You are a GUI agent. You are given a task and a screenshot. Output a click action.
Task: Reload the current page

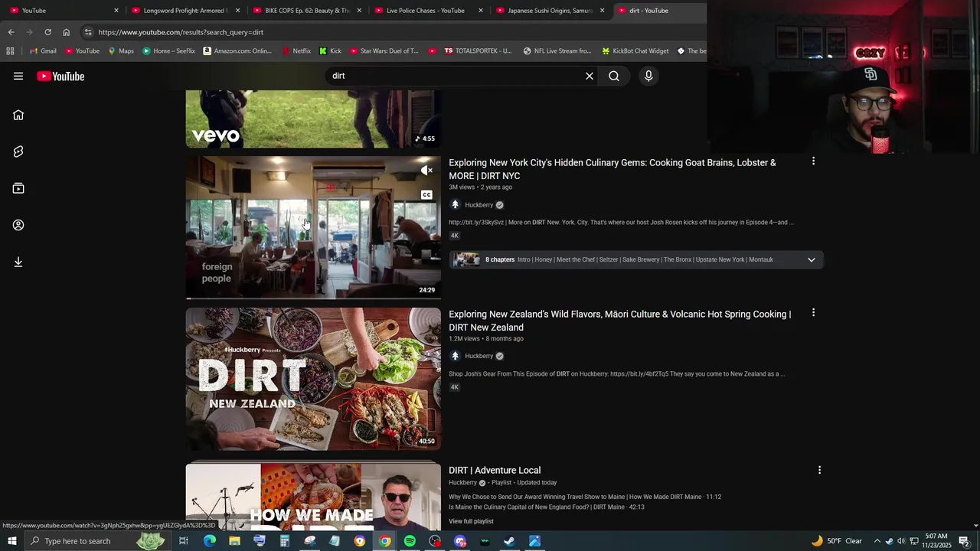pos(47,32)
